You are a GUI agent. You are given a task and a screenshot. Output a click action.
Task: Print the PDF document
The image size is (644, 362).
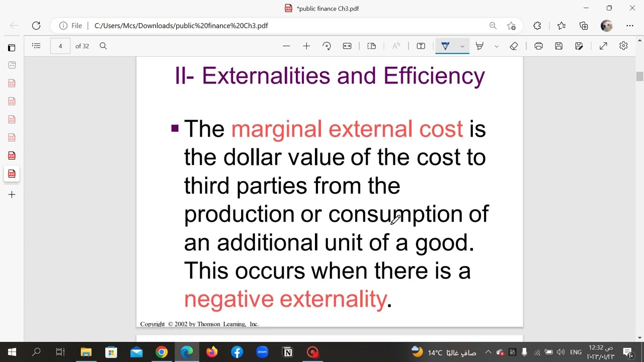pos(539,46)
